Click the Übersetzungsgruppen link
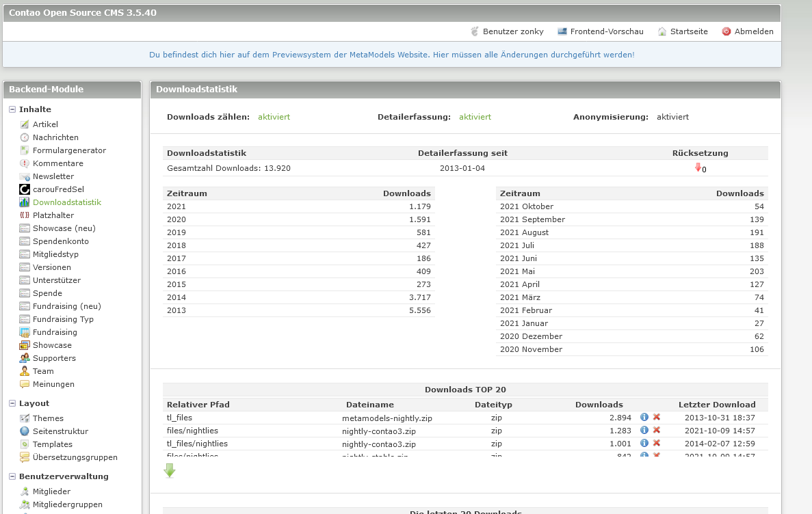This screenshot has height=514, width=812. (75, 457)
